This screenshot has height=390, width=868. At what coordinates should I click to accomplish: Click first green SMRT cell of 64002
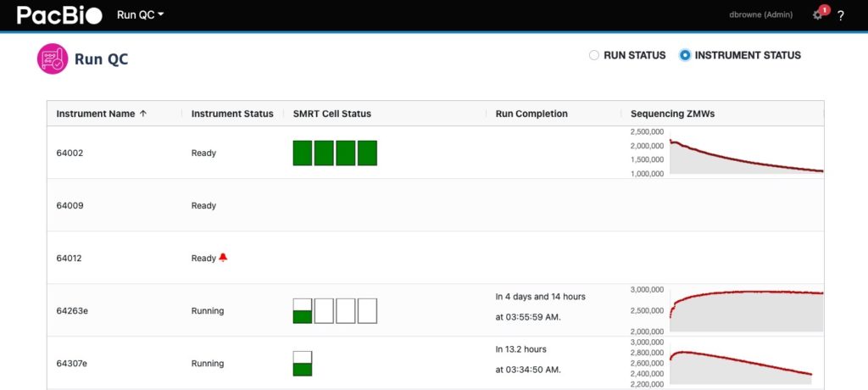pyautogui.click(x=303, y=153)
